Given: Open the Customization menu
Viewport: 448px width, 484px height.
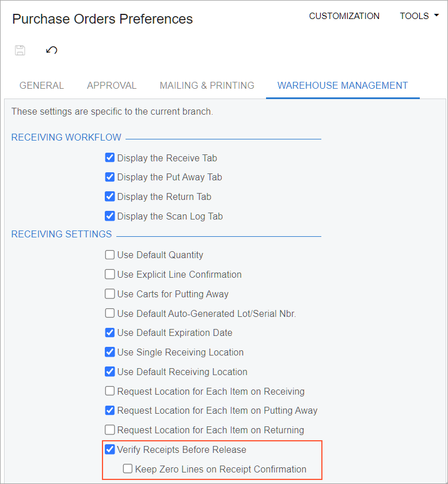Looking at the screenshot, I should tap(344, 16).
